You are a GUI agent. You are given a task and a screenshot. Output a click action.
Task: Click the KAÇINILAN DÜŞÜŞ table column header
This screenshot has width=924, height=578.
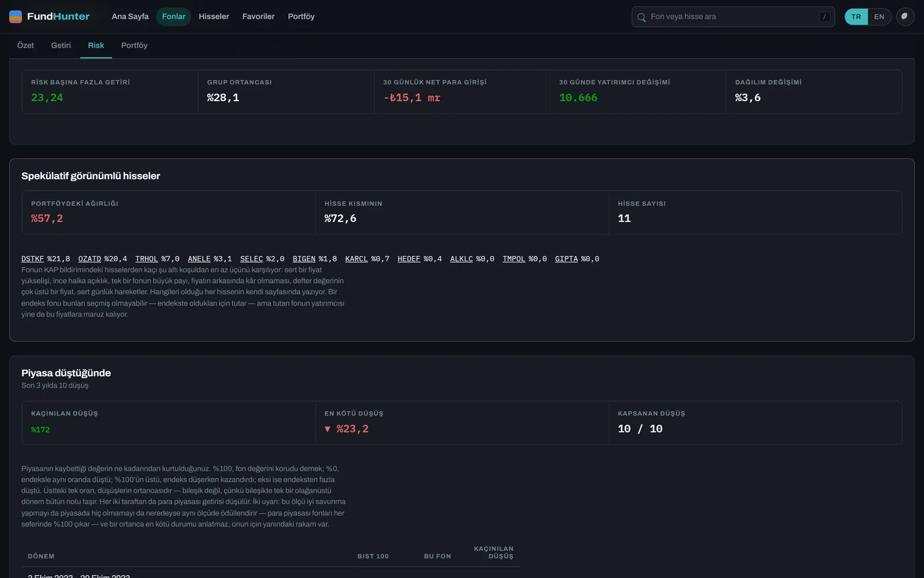(x=494, y=553)
